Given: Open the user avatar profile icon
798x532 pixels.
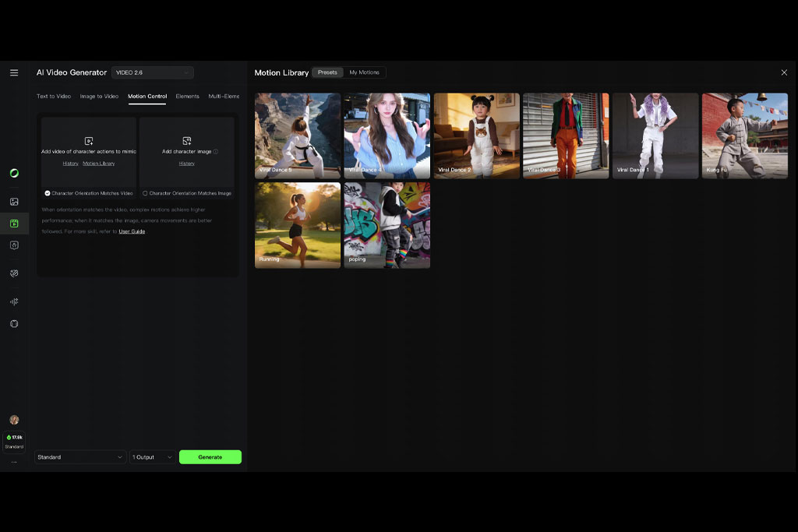Looking at the screenshot, I should [14, 420].
